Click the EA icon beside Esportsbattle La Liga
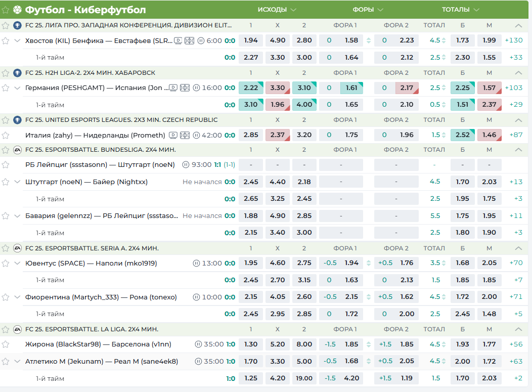Image resolution: width=532 pixels, height=392 pixels. point(17,329)
